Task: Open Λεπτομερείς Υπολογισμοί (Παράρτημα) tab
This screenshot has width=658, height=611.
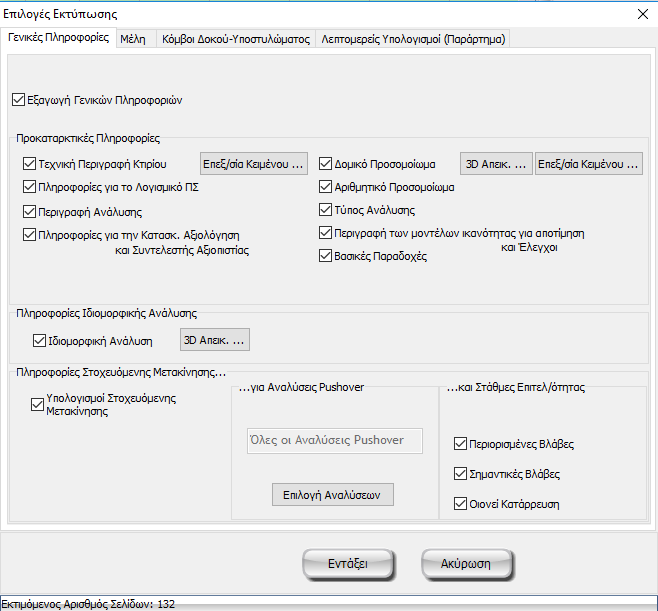Action: 414,38
